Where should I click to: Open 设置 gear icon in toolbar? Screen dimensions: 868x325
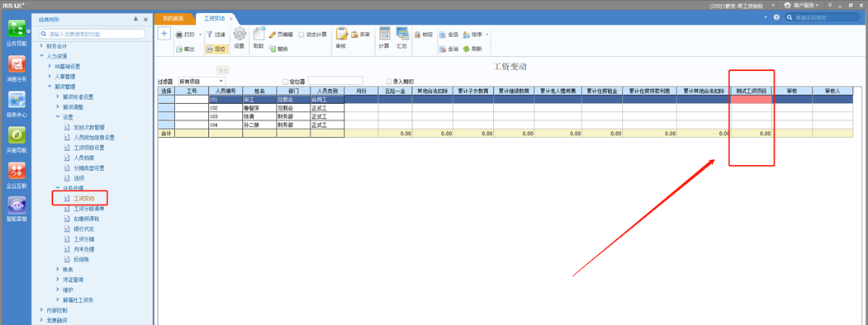(240, 34)
